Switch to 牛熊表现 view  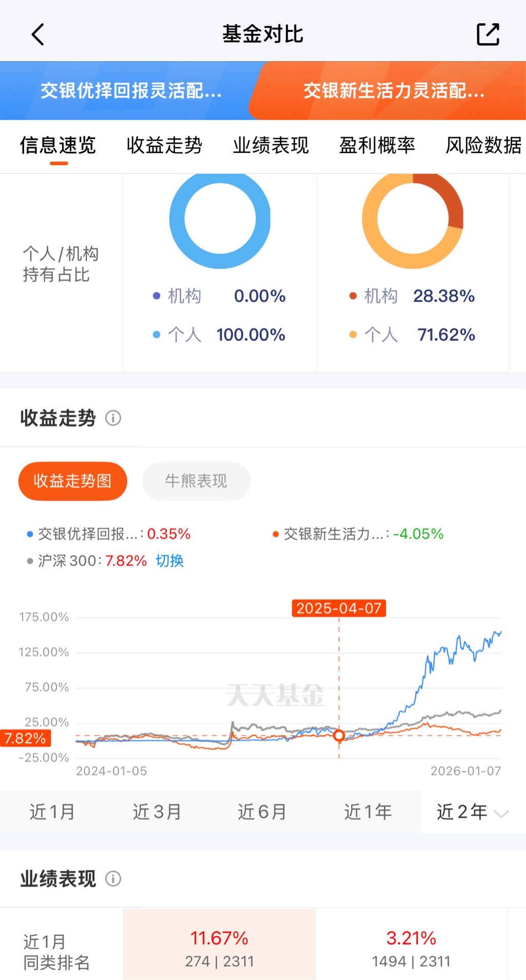(196, 481)
